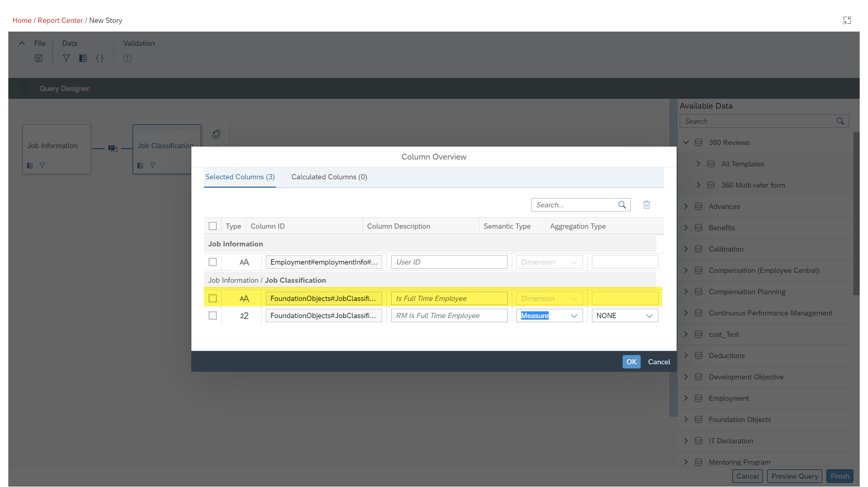This screenshot has height=487, width=868.
Task: Select the Development Objective item
Action: point(746,377)
